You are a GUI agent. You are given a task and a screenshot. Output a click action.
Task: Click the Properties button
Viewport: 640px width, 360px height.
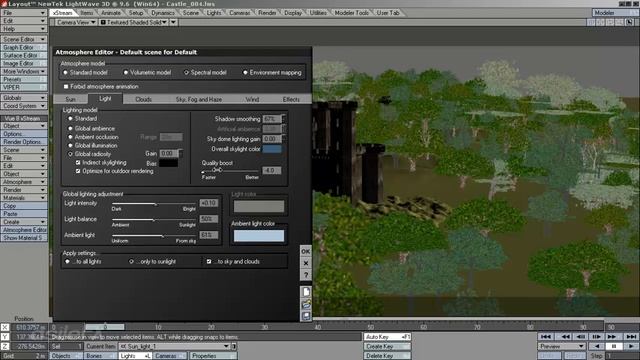213,356
